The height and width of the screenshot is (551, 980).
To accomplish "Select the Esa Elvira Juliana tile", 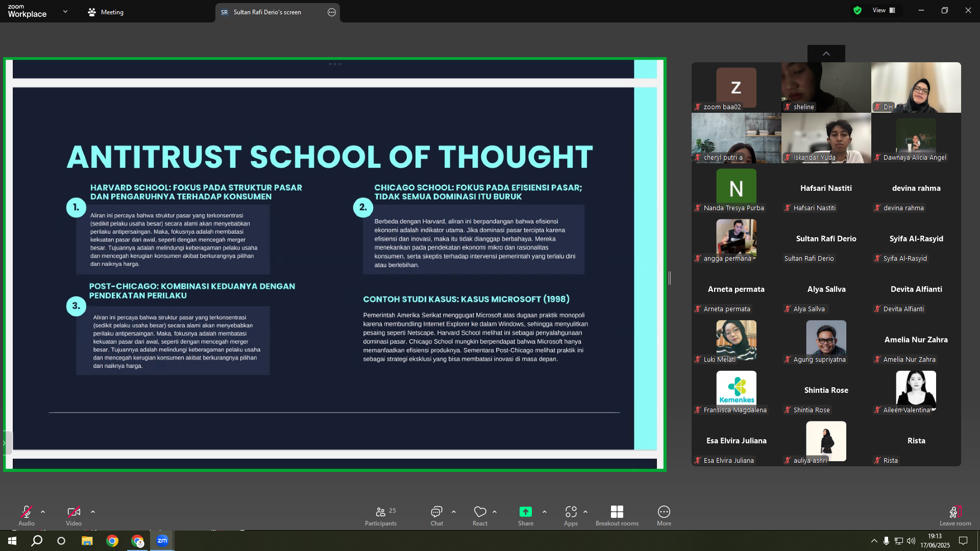I will pos(737,441).
